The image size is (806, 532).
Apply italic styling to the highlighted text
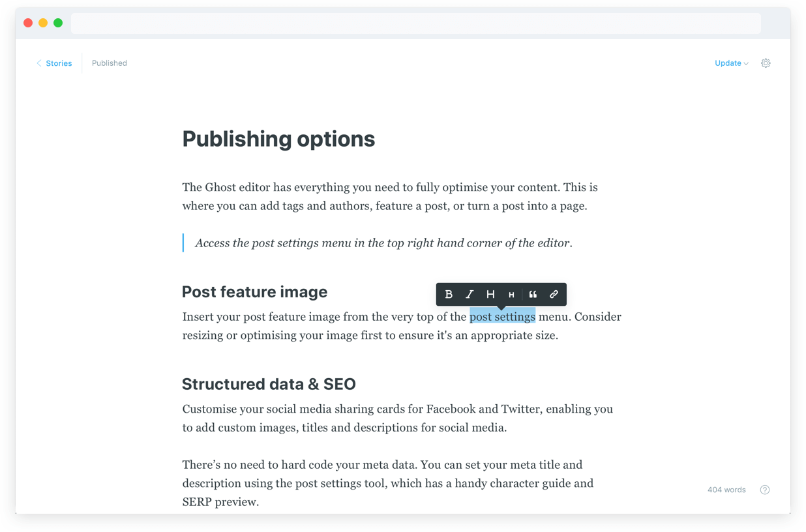click(x=470, y=294)
